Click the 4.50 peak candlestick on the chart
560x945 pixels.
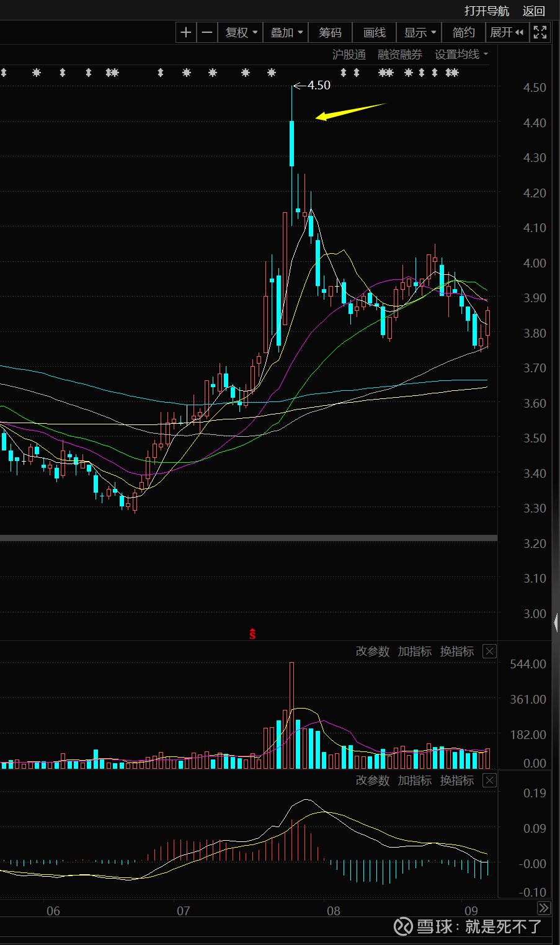click(292, 143)
